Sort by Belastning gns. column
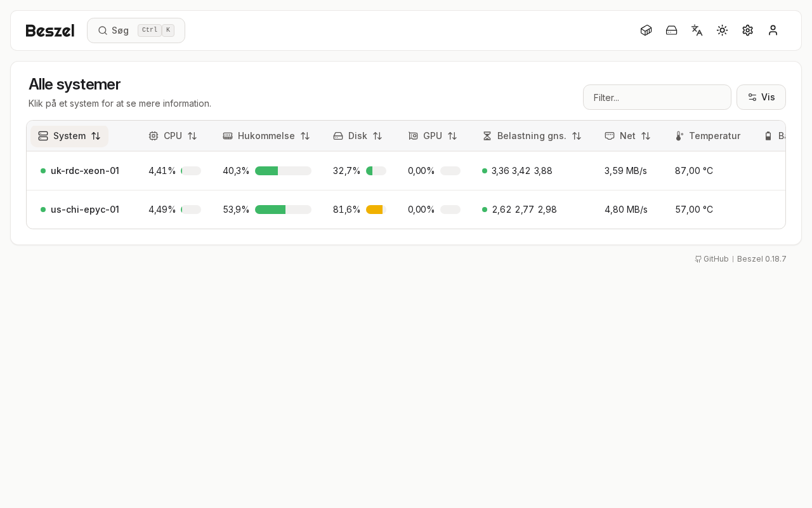This screenshot has height=508, width=812. (532, 136)
